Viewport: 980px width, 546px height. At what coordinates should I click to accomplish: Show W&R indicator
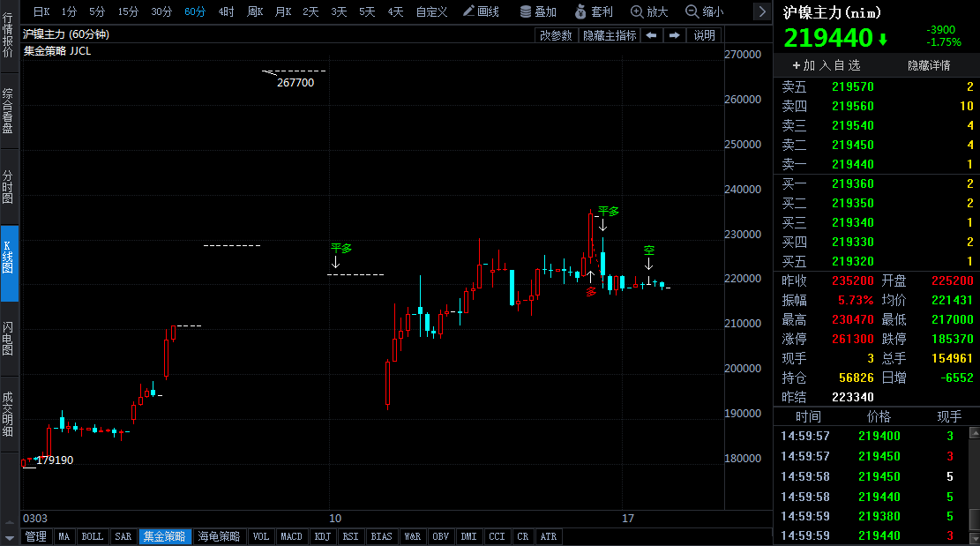coord(413,536)
